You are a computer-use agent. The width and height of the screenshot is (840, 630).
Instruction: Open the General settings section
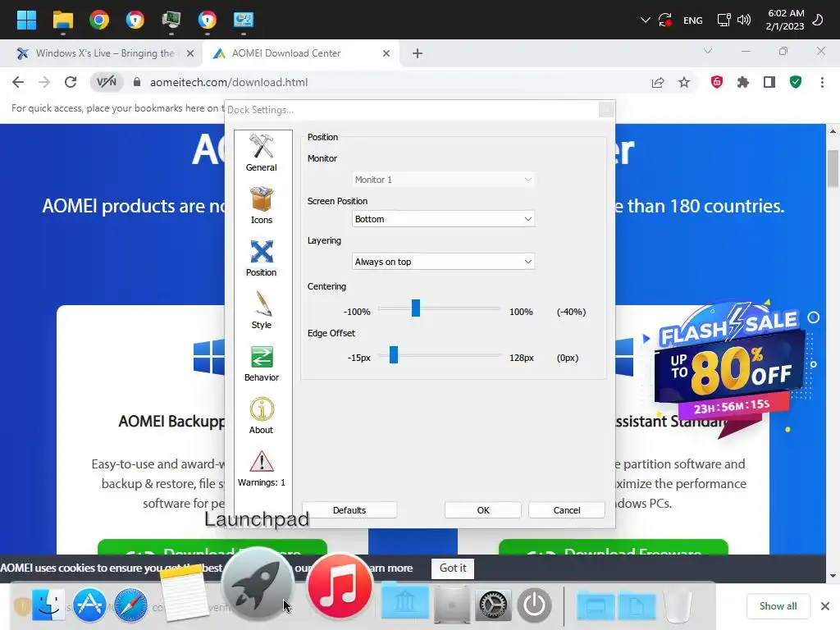coord(262,153)
